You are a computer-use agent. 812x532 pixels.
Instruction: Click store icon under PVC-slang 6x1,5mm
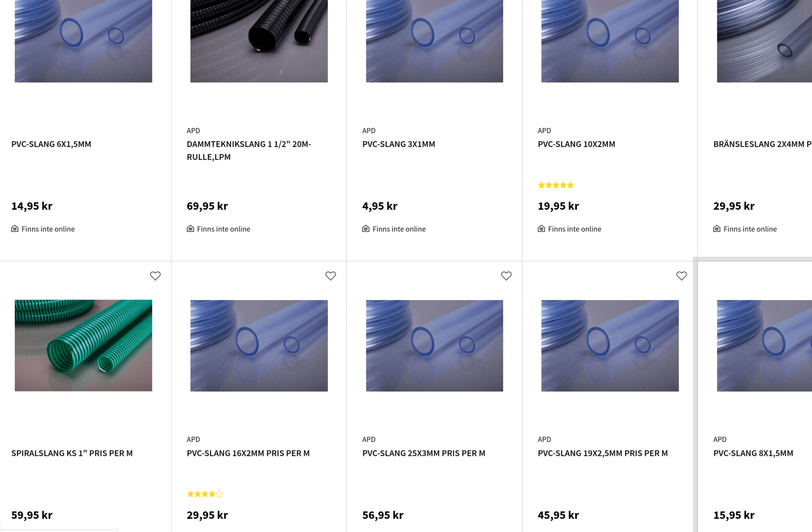pyautogui.click(x=15, y=229)
